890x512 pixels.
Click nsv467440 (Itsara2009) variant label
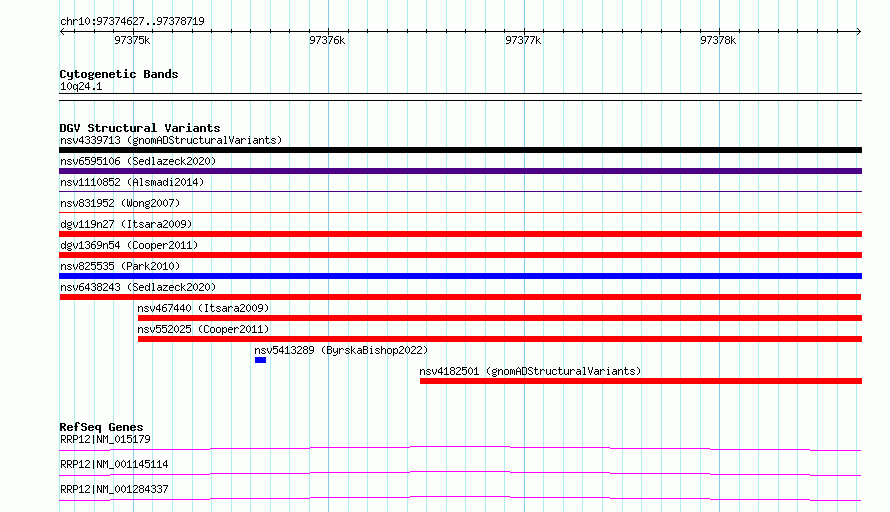click(203, 308)
